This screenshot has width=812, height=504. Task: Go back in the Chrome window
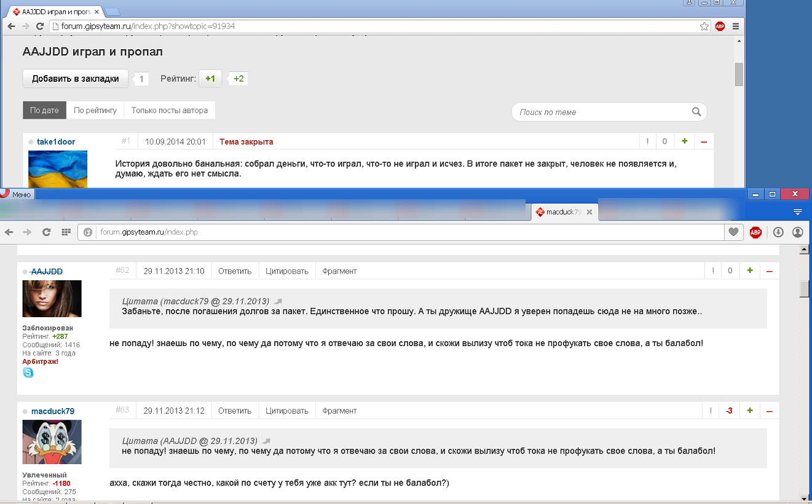(x=11, y=26)
